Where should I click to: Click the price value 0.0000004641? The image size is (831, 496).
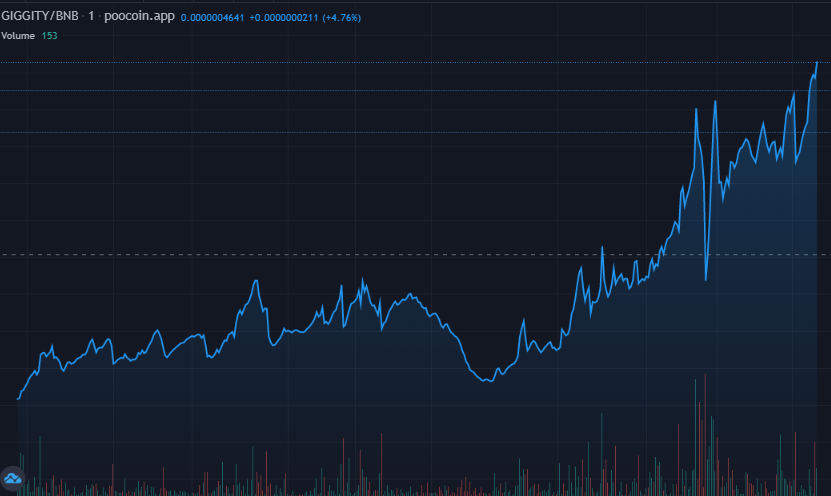[x=213, y=17]
